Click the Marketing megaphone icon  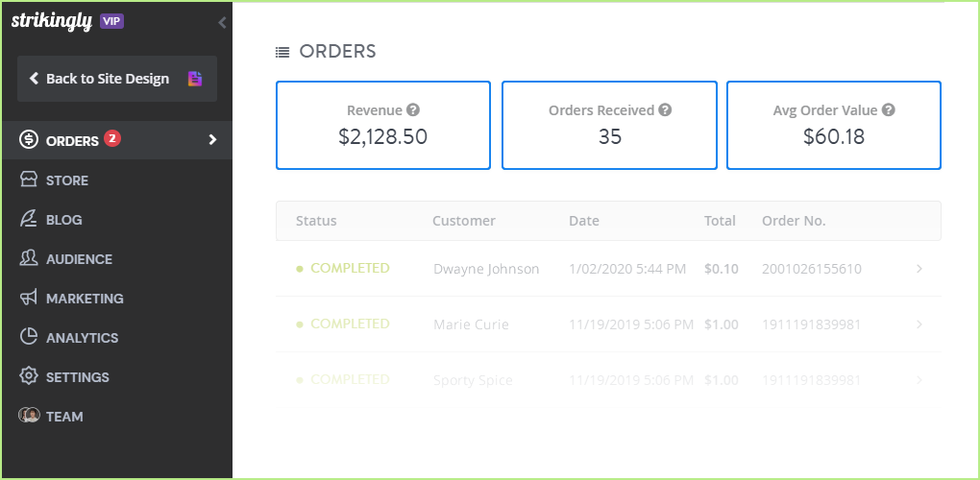(x=29, y=298)
